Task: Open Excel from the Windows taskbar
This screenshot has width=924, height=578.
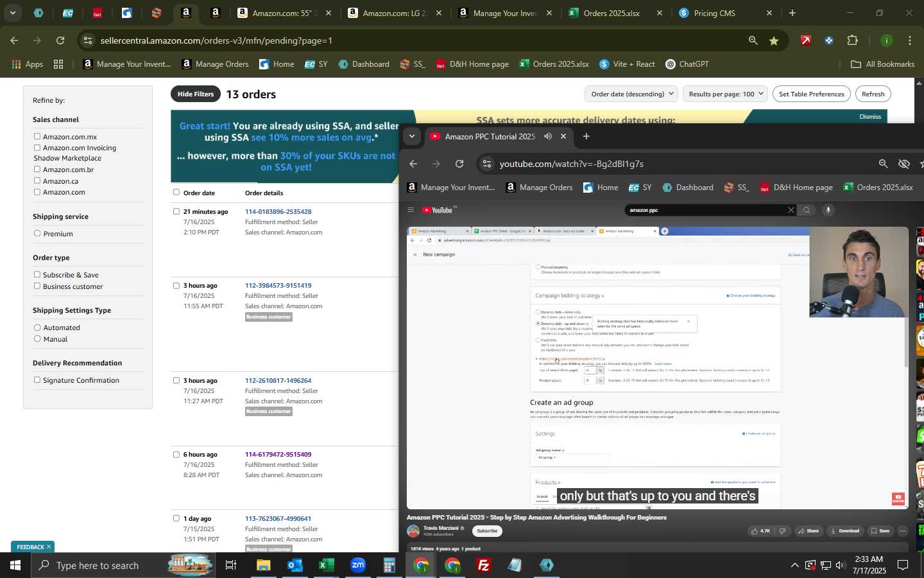Action: pos(326,565)
